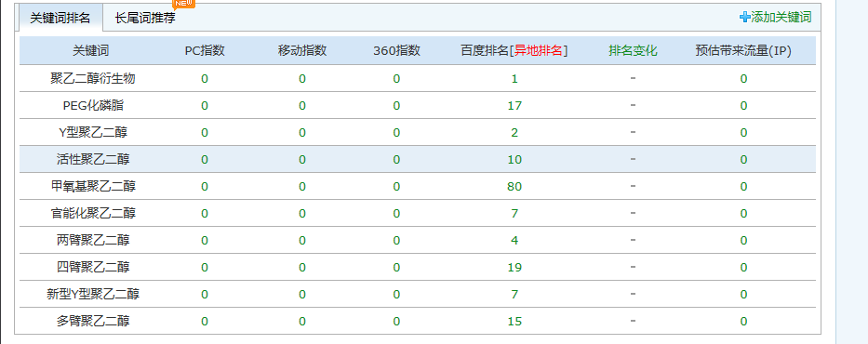
Task: Switch to the 关键词排名 tab
Action: (60, 19)
